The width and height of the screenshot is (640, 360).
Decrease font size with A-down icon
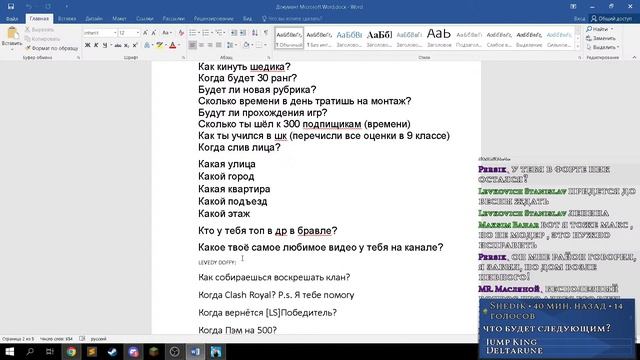point(154,33)
